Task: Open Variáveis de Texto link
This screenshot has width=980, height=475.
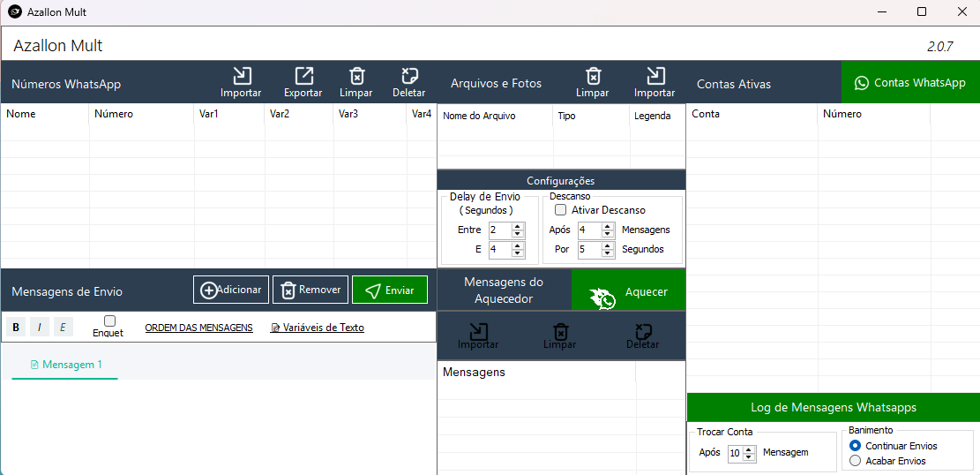Action: click(317, 328)
